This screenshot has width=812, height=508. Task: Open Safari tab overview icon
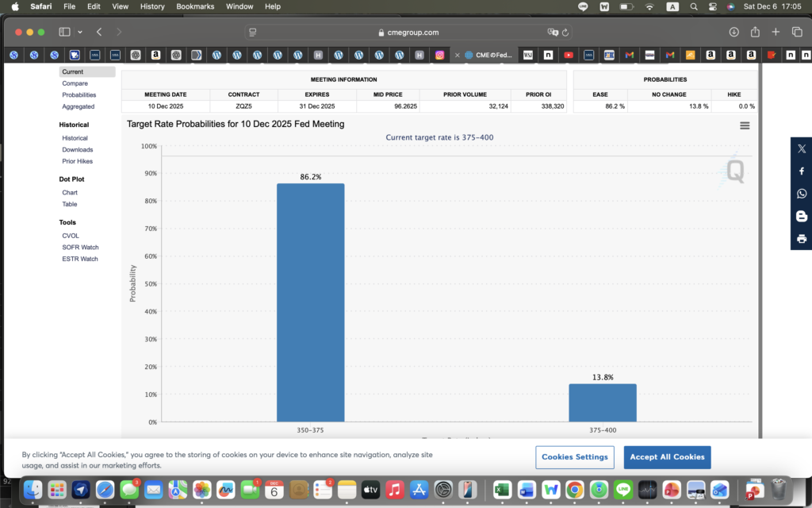coord(797,32)
